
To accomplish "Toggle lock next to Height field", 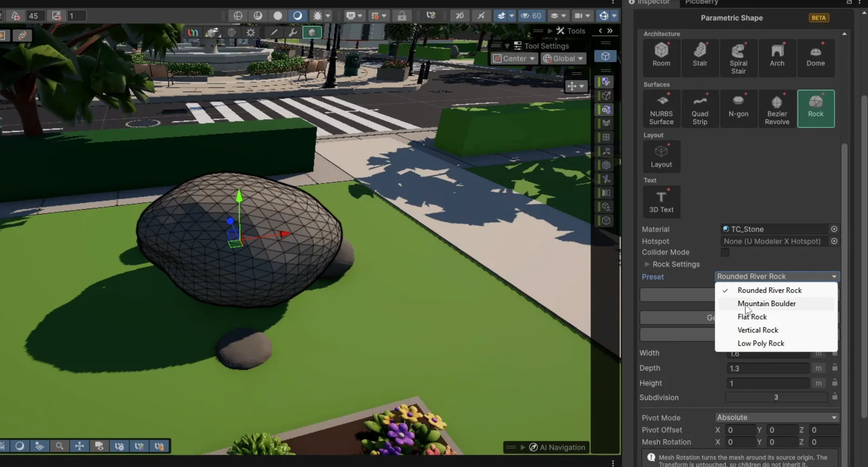I will (x=835, y=382).
